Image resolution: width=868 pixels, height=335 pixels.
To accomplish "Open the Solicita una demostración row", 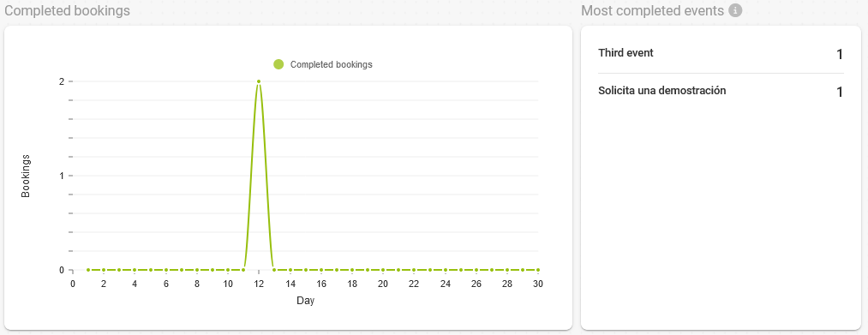I will (721, 92).
